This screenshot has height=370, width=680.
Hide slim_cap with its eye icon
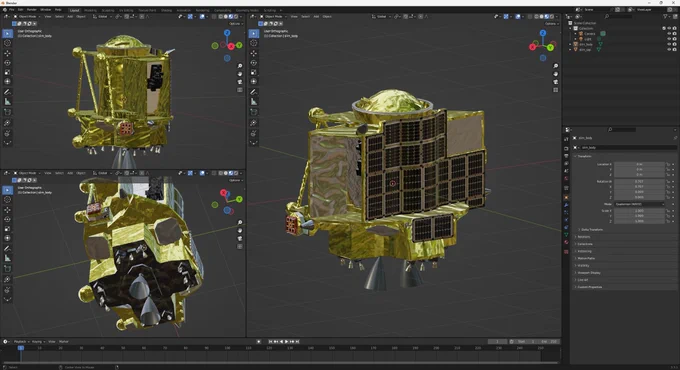(x=669, y=49)
